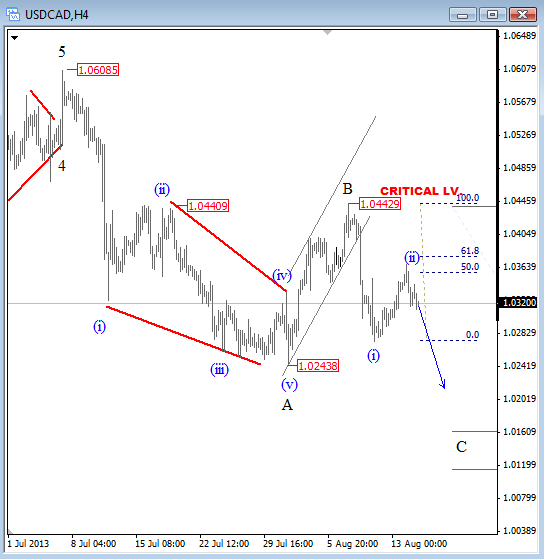Click the Fibonacci 100.0 level label
544x559 pixels.
click(x=467, y=198)
